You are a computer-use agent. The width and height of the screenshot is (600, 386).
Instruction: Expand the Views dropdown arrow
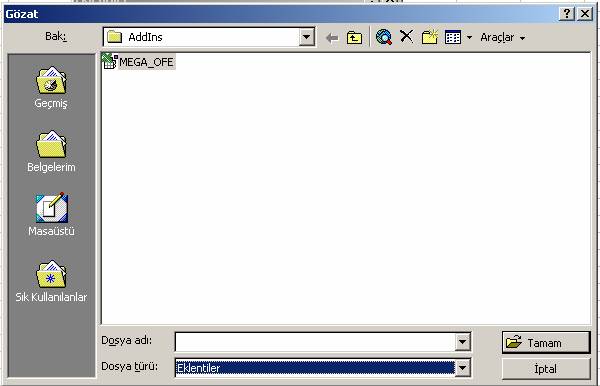tap(470, 37)
